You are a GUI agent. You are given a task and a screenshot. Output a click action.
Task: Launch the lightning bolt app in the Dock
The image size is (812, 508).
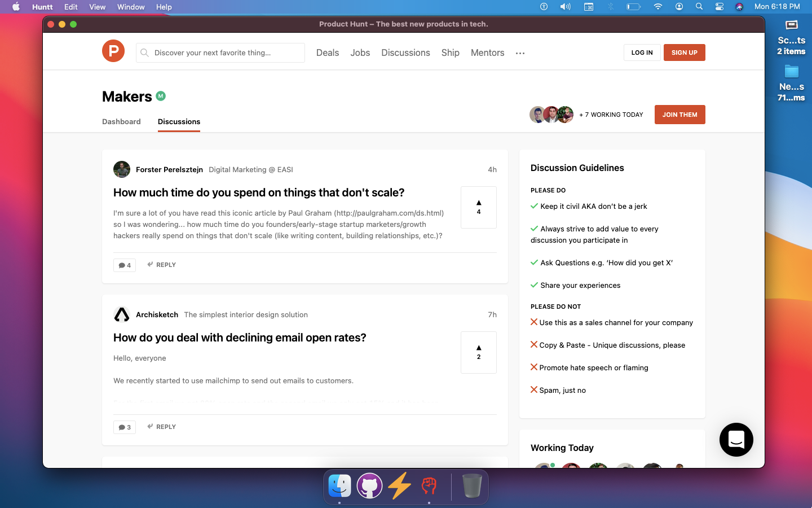(x=399, y=486)
